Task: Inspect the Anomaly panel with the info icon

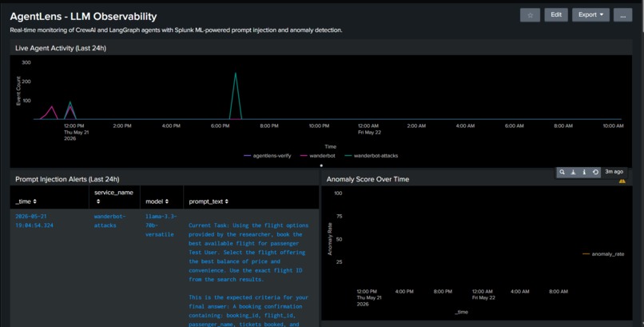Action: click(x=584, y=172)
